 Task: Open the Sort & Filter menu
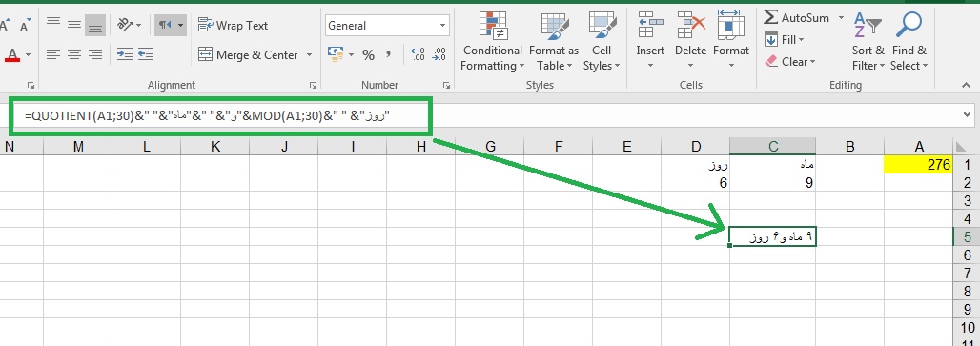(868, 41)
